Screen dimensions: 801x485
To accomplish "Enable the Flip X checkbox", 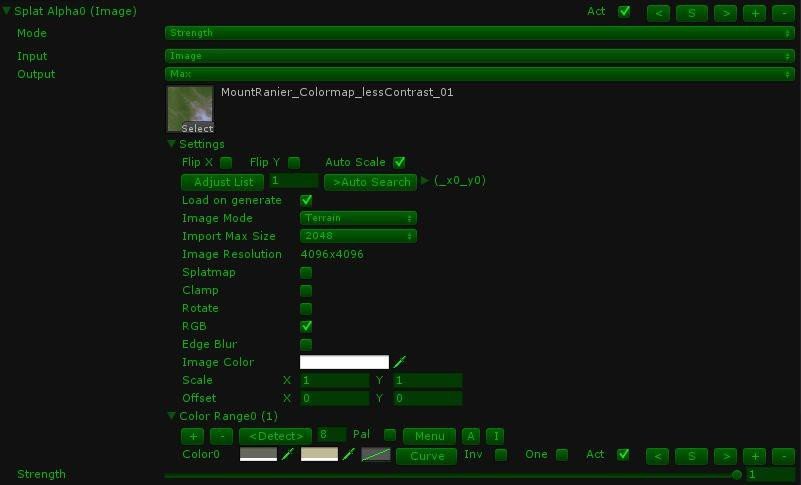I will coord(226,163).
